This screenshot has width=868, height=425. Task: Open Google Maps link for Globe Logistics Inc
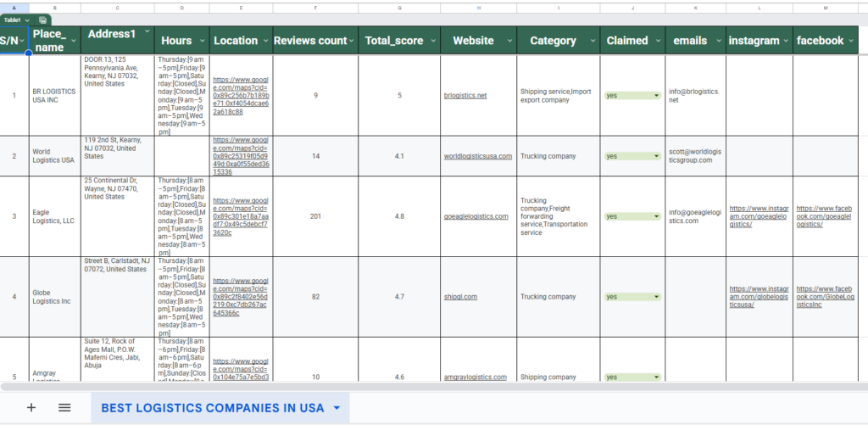[241, 296]
